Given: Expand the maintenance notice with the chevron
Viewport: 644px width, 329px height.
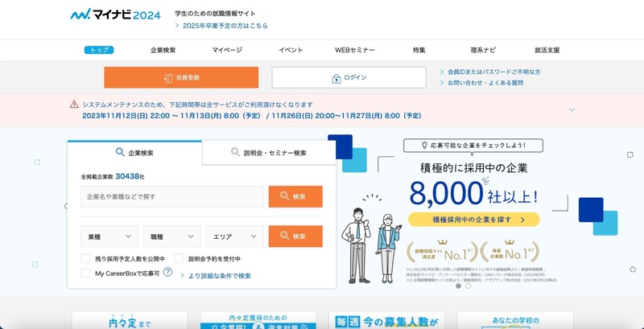Looking at the screenshot, I should coord(572,109).
